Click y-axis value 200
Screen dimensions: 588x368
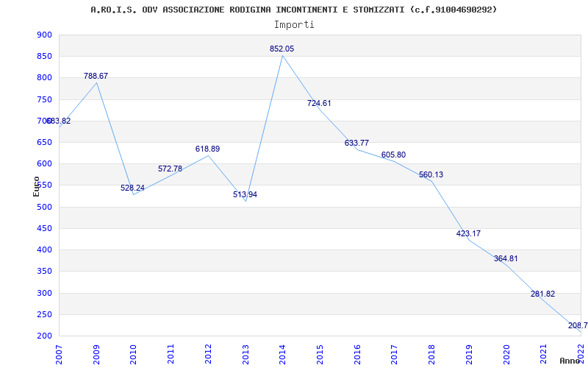pos(44,336)
